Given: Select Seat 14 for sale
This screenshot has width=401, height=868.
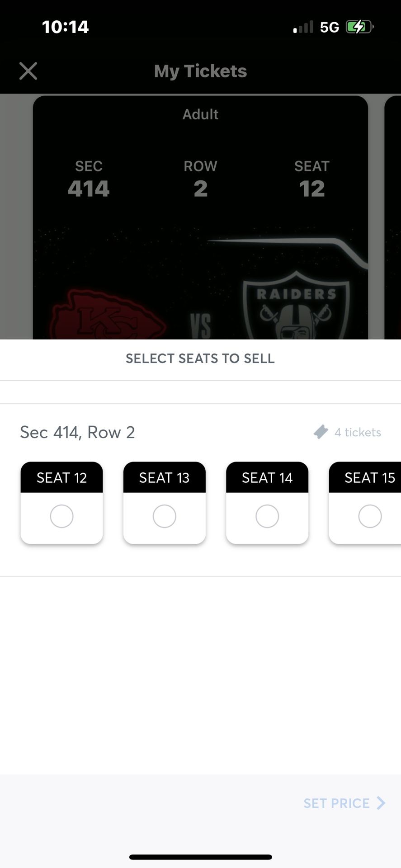Looking at the screenshot, I should tap(267, 516).
